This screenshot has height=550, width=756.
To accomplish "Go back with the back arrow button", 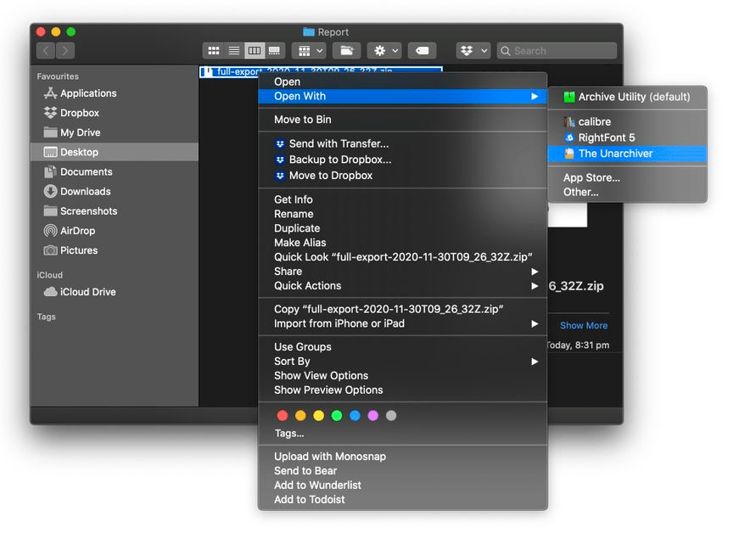I will click(46, 51).
